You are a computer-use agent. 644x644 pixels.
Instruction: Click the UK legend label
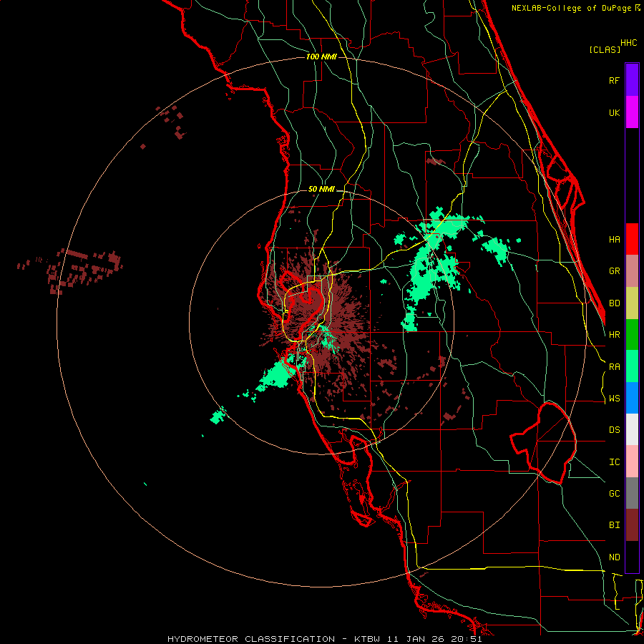(x=614, y=112)
